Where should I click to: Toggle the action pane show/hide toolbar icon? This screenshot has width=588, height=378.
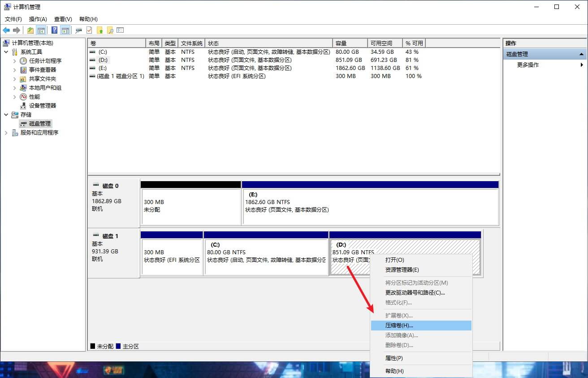click(x=65, y=30)
